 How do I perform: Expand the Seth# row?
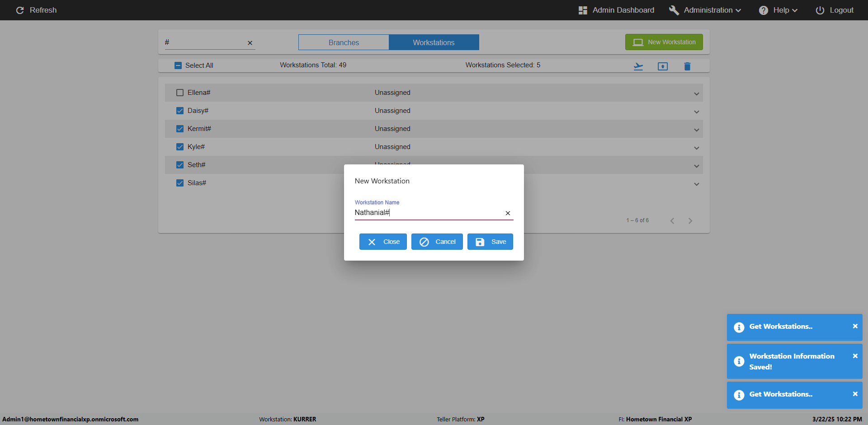697,166
